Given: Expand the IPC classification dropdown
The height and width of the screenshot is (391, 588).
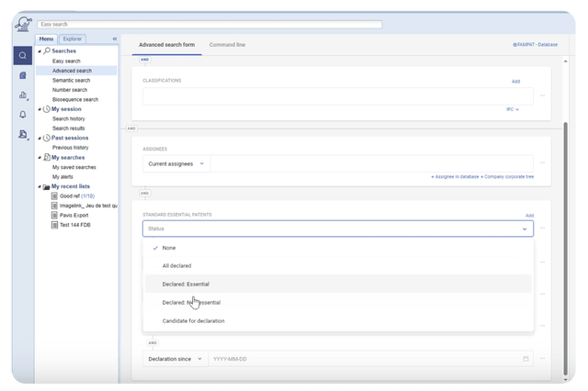Looking at the screenshot, I should click(x=513, y=109).
